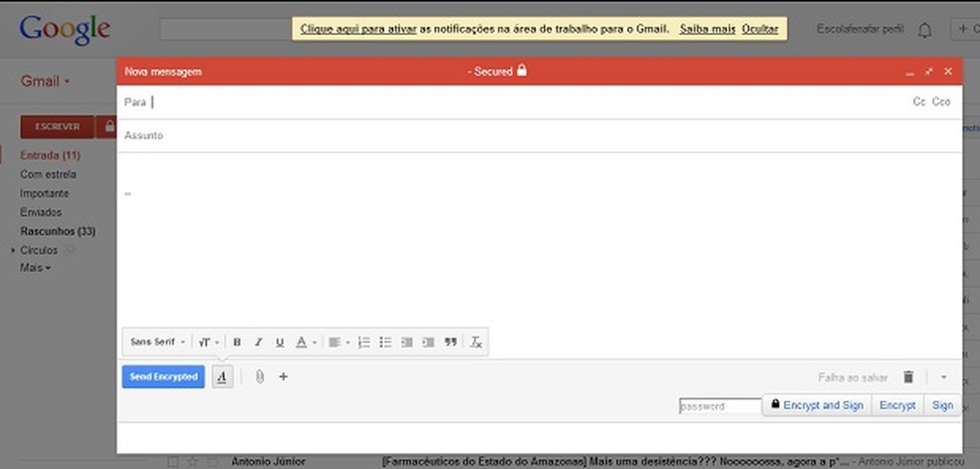Open the Saiba mais link
This screenshot has width=980, height=469.
(x=707, y=29)
